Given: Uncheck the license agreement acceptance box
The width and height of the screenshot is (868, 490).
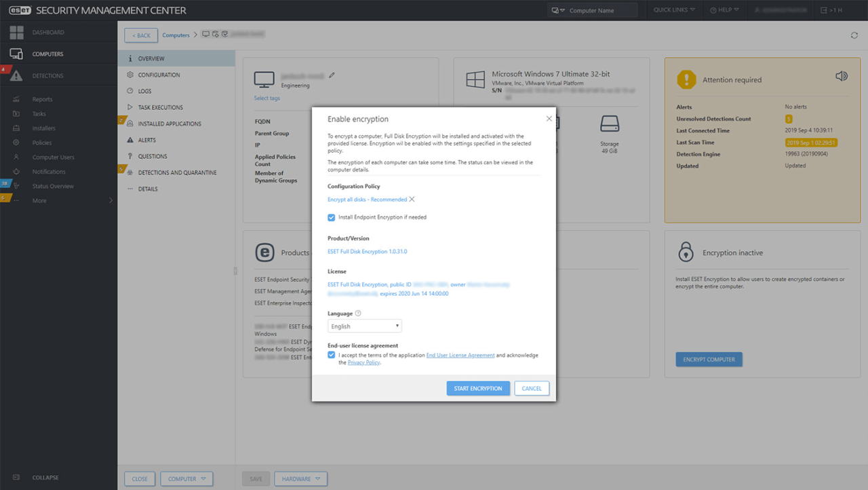Looking at the screenshot, I should coord(331,354).
